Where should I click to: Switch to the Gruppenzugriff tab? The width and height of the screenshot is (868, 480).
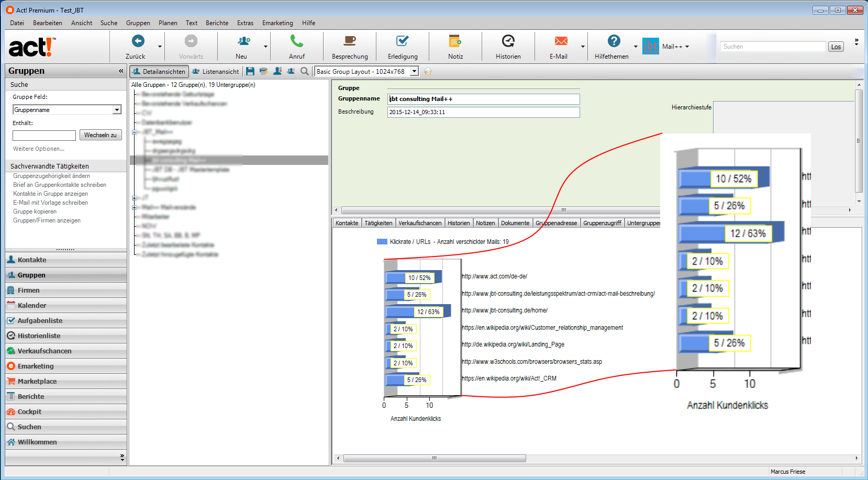pos(602,223)
